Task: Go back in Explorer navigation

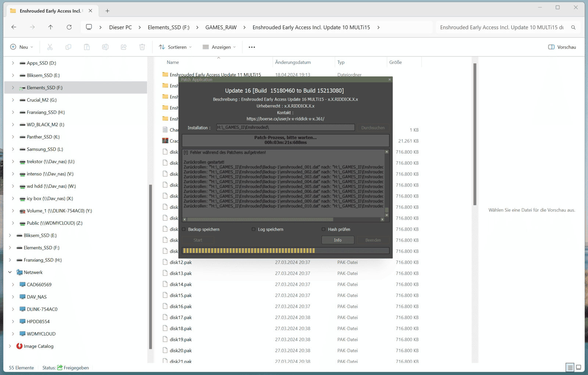Action: pyautogui.click(x=14, y=27)
